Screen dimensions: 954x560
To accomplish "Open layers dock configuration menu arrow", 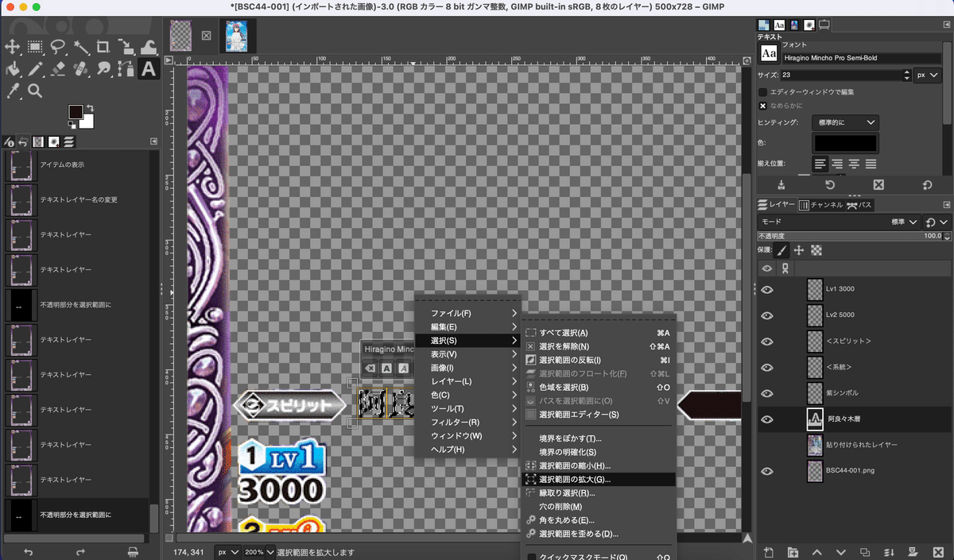I will 946,205.
